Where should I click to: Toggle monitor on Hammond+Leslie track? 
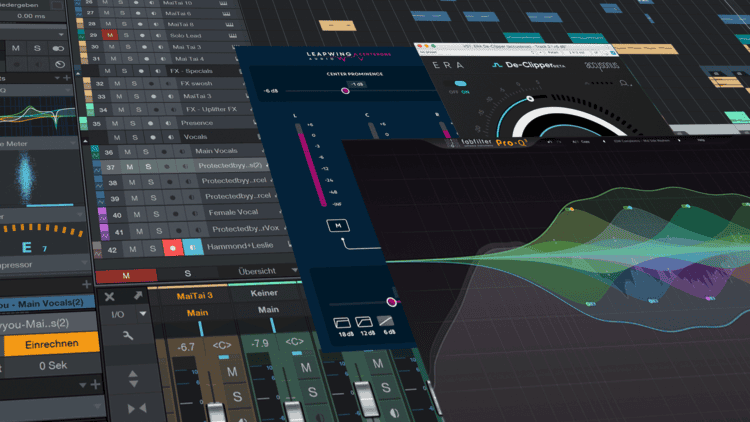(x=193, y=247)
